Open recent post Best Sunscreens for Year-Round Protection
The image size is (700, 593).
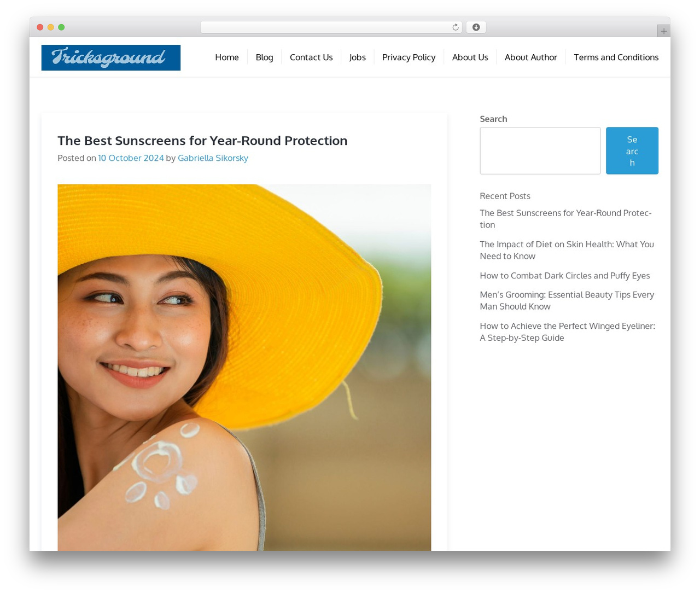[565, 219]
